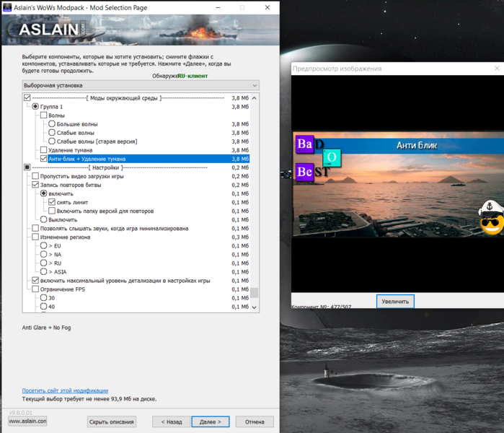Select Слабые волны [старая версия] option
504x433 pixels.
(x=52, y=141)
